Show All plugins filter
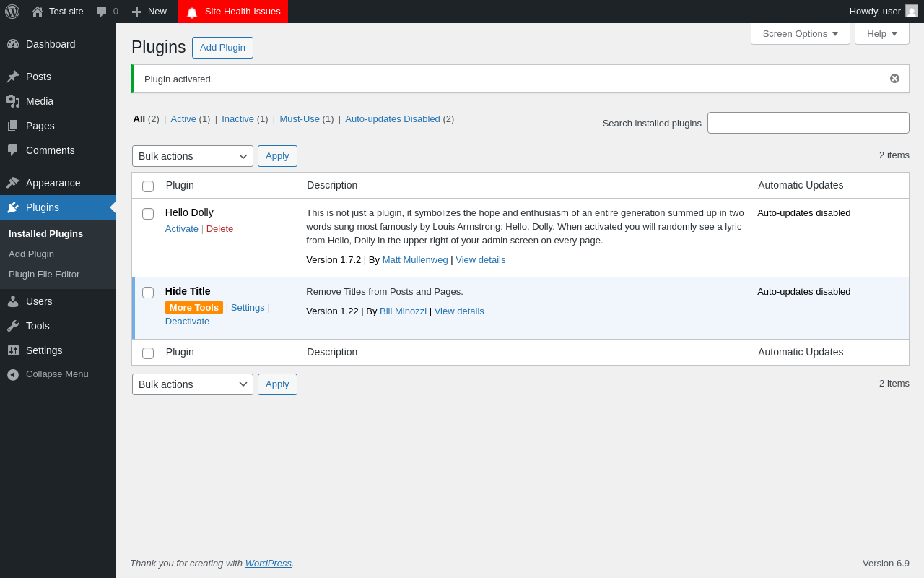This screenshot has height=578, width=924. pyautogui.click(x=139, y=119)
